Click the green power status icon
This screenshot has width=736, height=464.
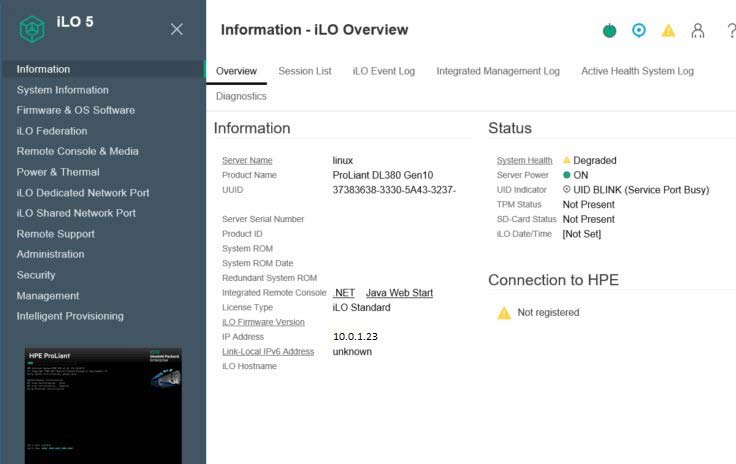609,31
